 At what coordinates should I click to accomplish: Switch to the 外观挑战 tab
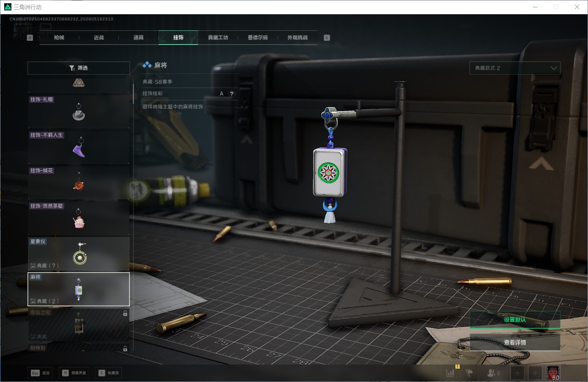298,38
